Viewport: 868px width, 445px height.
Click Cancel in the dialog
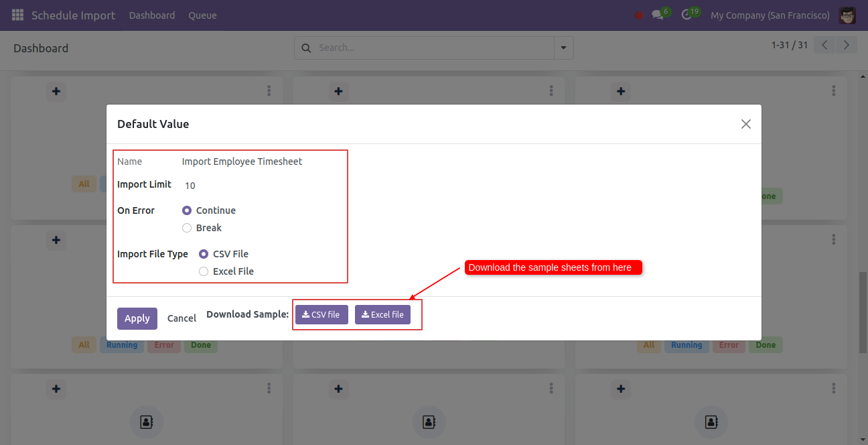[182, 318]
